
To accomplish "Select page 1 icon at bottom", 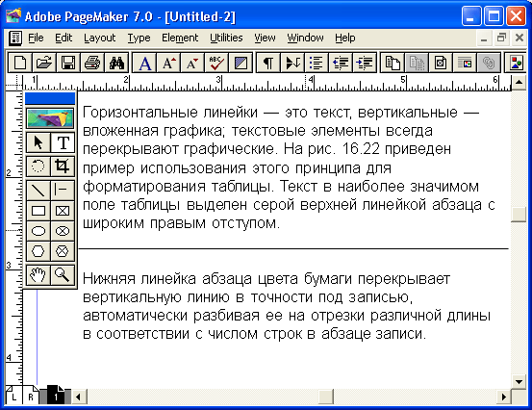I will tap(55, 395).
